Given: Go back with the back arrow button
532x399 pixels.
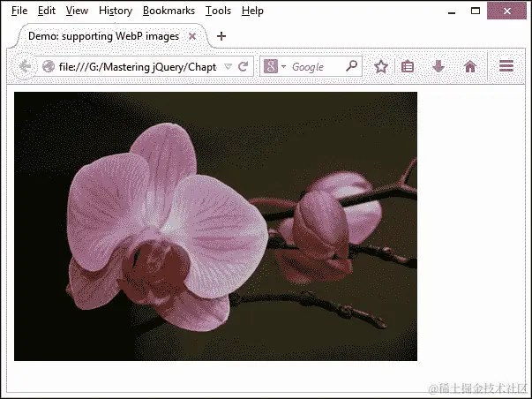Looking at the screenshot, I should point(25,66).
